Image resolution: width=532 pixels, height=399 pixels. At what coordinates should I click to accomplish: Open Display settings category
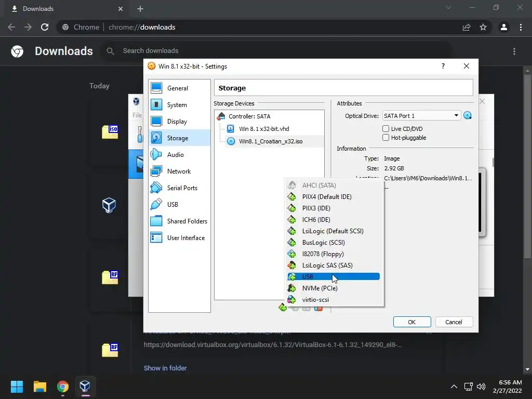(x=179, y=122)
